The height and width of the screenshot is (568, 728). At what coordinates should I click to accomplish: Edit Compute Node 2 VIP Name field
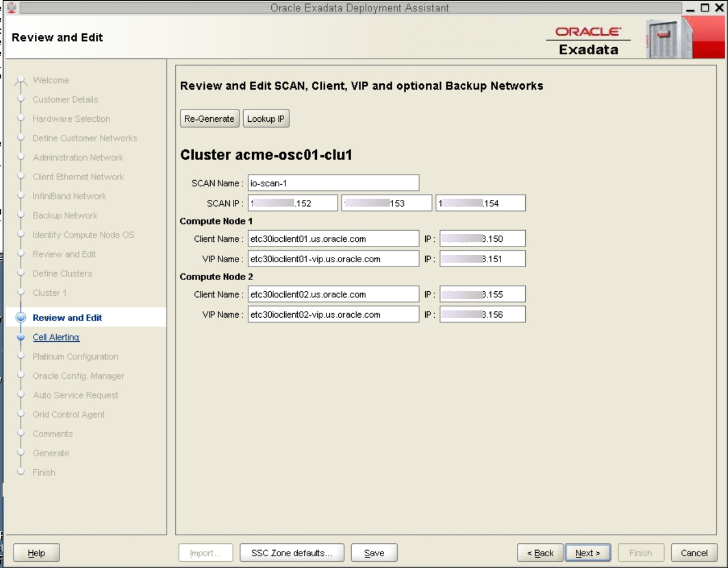(x=333, y=314)
